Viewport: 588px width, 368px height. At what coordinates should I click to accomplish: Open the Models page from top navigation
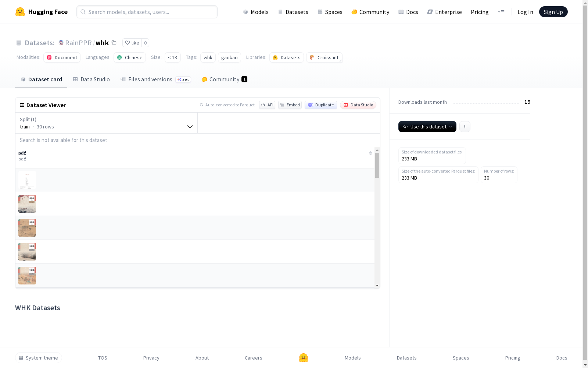256,12
